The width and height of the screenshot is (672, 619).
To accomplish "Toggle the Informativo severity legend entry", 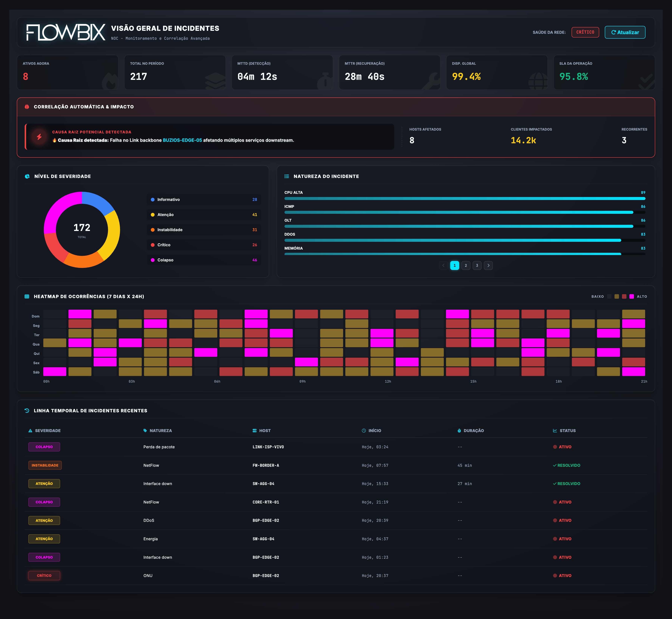I will (x=204, y=200).
